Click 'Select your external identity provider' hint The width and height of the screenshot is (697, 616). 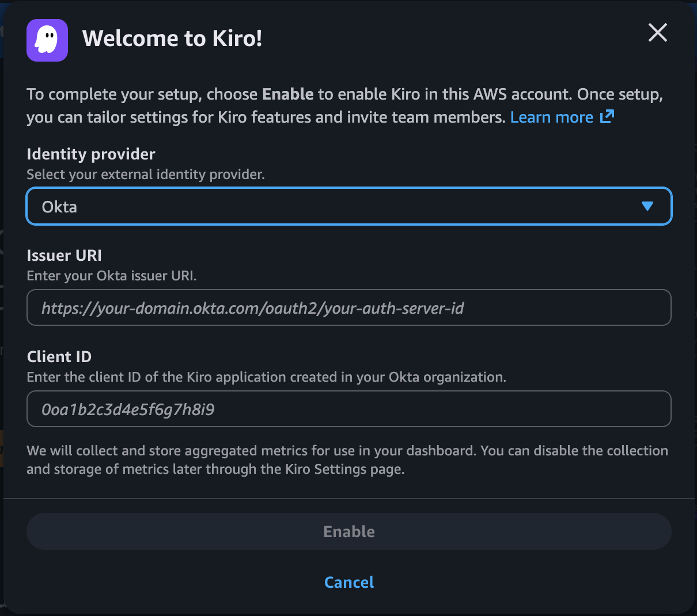pyautogui.click(x=146, y=174)
